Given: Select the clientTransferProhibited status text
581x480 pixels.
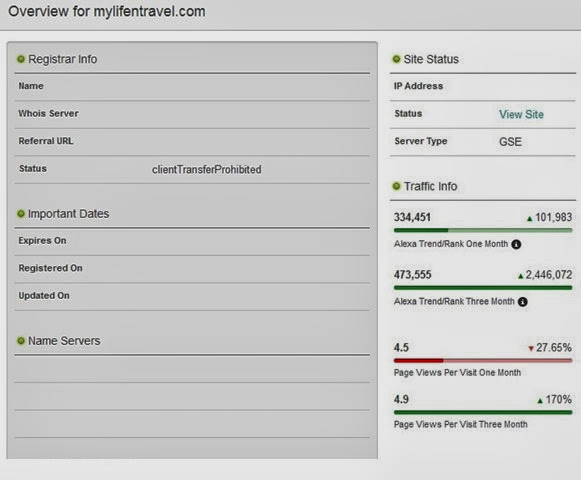Looking at the screenshot, I should pos(206,169).
